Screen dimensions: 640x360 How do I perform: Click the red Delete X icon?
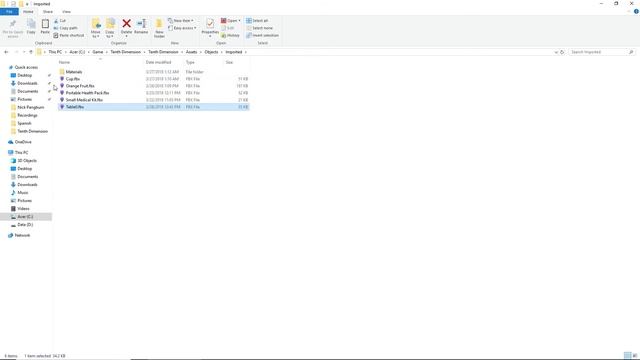click(127, 24)
